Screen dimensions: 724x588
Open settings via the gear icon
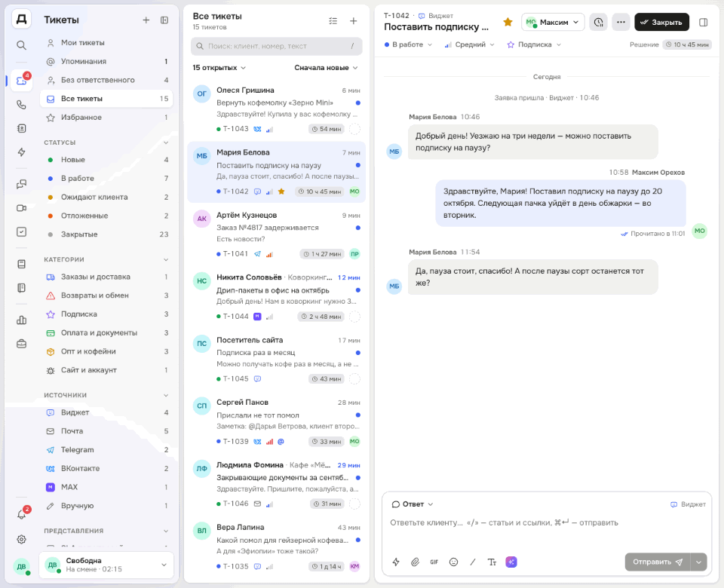[21, 539]
